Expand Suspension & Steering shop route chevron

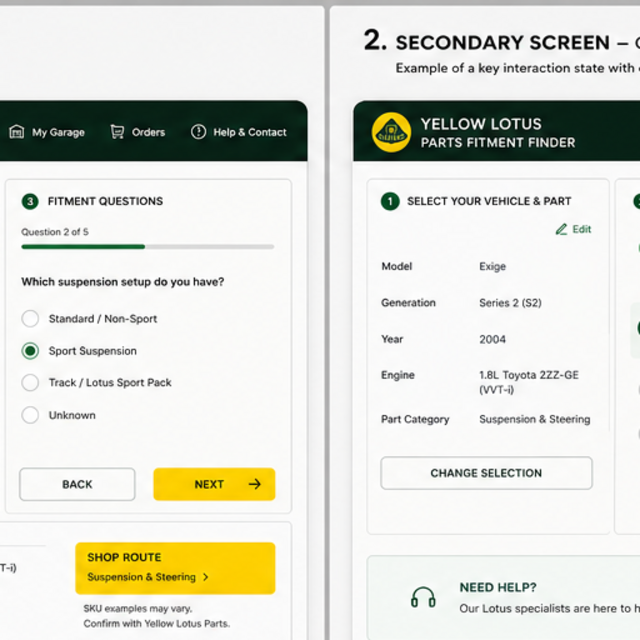click(206, 577)
